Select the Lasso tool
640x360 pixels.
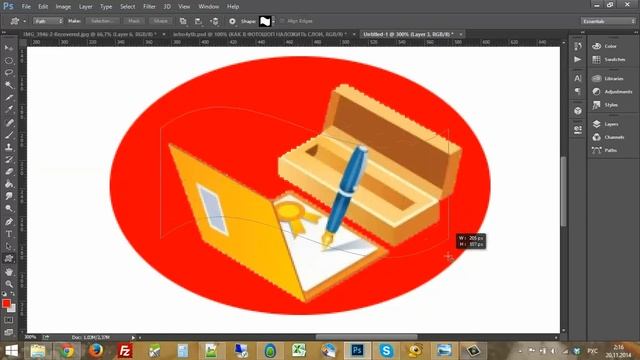pyautogui.click(x=9, y=73)
